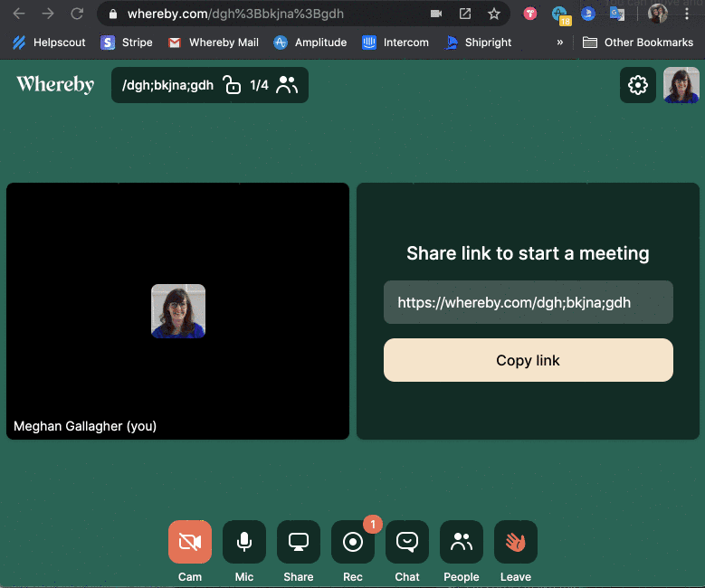Click the extension icon with 18 badge
The image size is (705, 588).
pos(561,14)
